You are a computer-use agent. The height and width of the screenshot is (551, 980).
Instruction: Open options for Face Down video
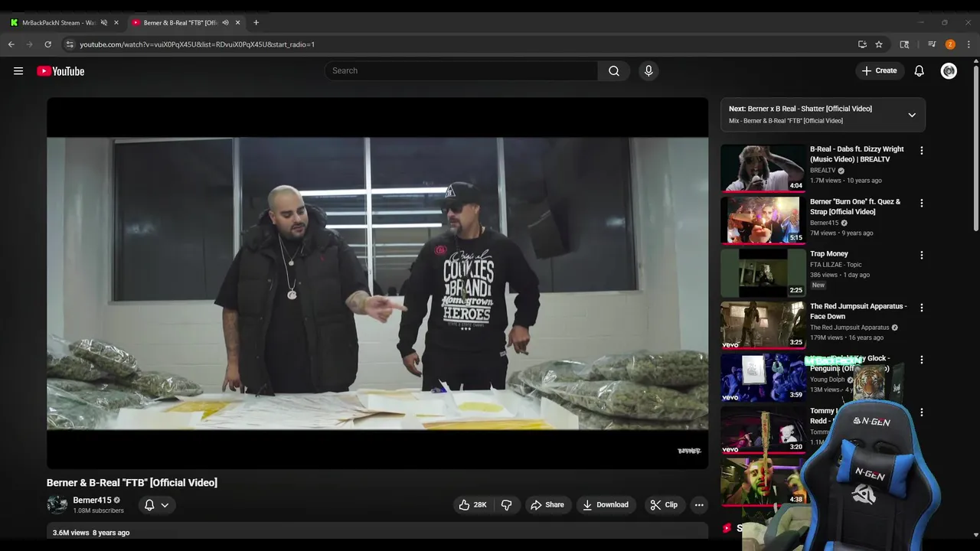[922, 308]
